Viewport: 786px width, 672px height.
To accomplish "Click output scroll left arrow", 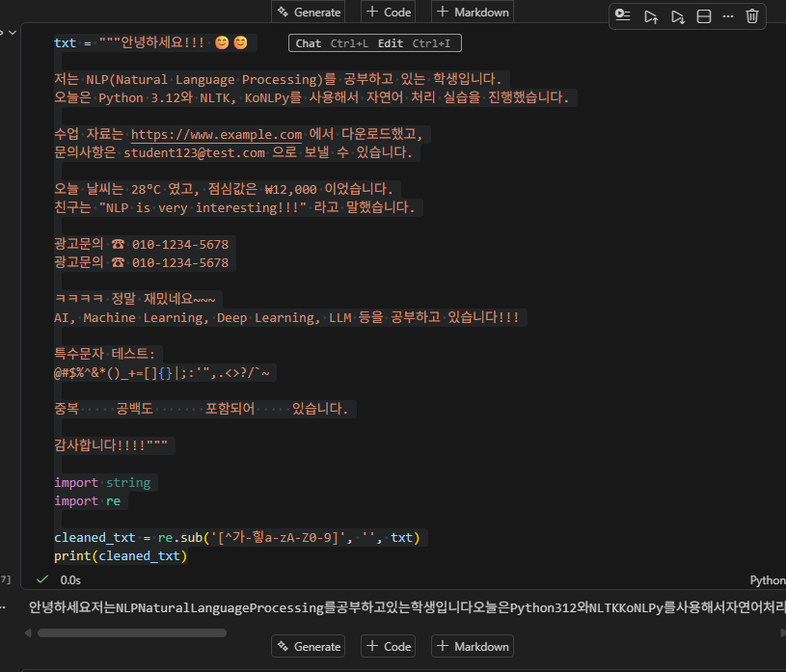I will pyautogui.click(x=28, y=632).
